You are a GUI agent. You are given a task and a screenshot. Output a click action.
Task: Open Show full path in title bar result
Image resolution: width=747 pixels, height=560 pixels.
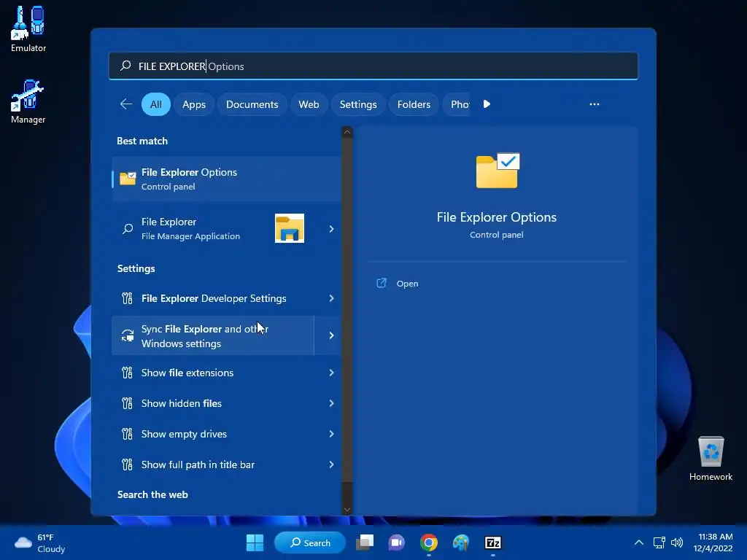213,464
